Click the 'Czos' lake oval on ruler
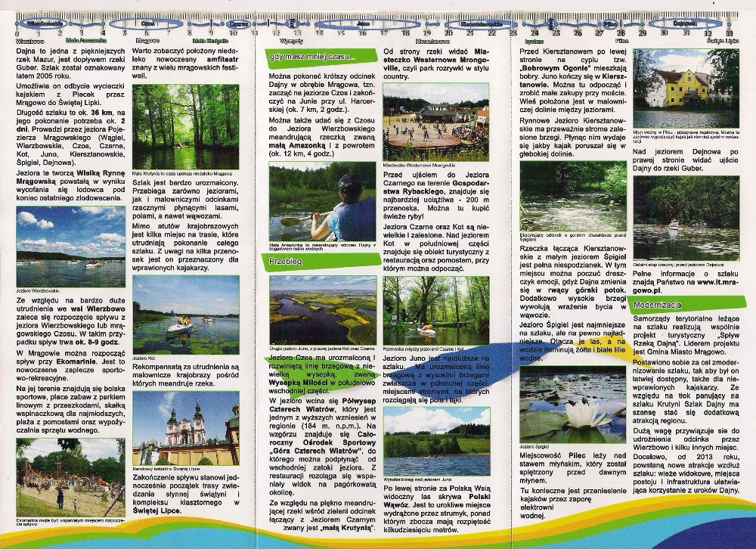 148,23
